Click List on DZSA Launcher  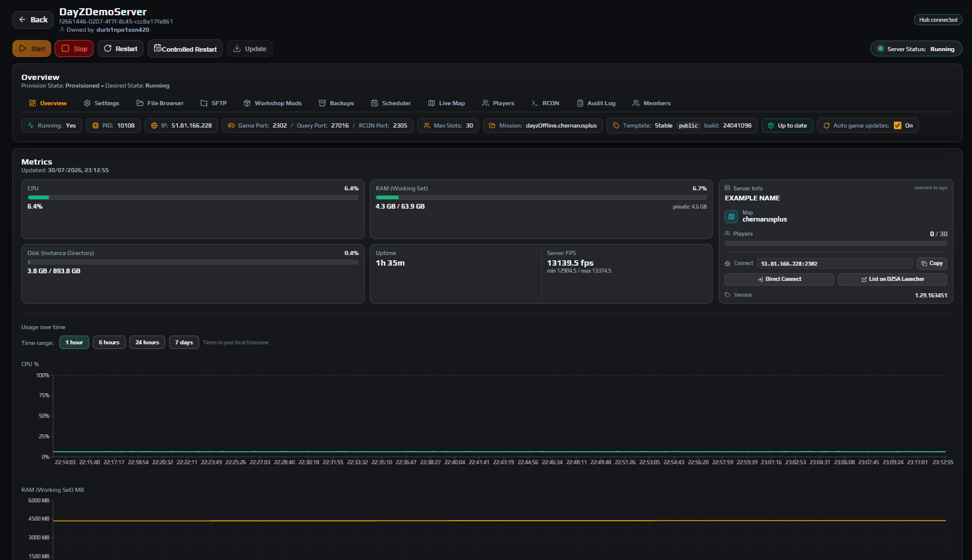893,279
